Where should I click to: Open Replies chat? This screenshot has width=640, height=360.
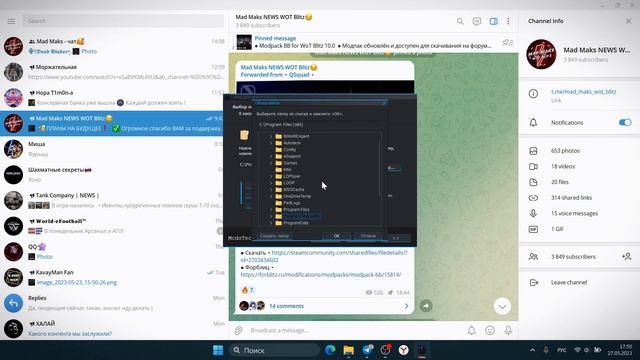114,303
